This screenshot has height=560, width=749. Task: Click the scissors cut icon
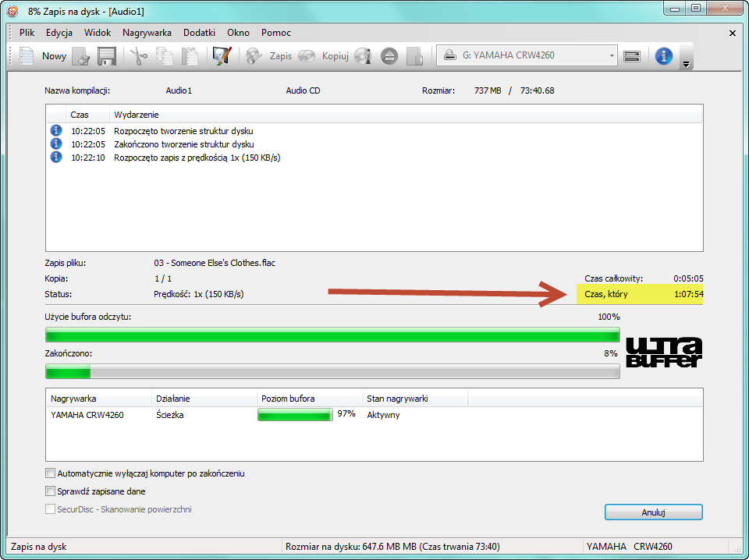point(139,56)
